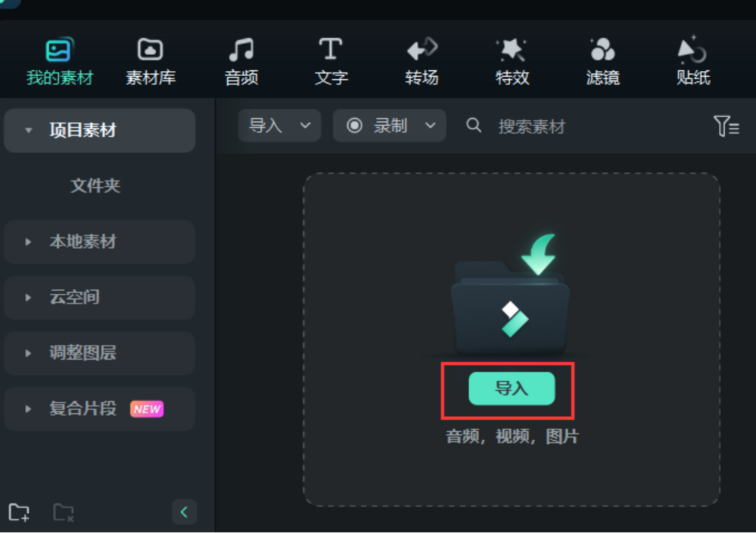
Task: Click the new folder icon at bottom left
Action: point(19,511)
